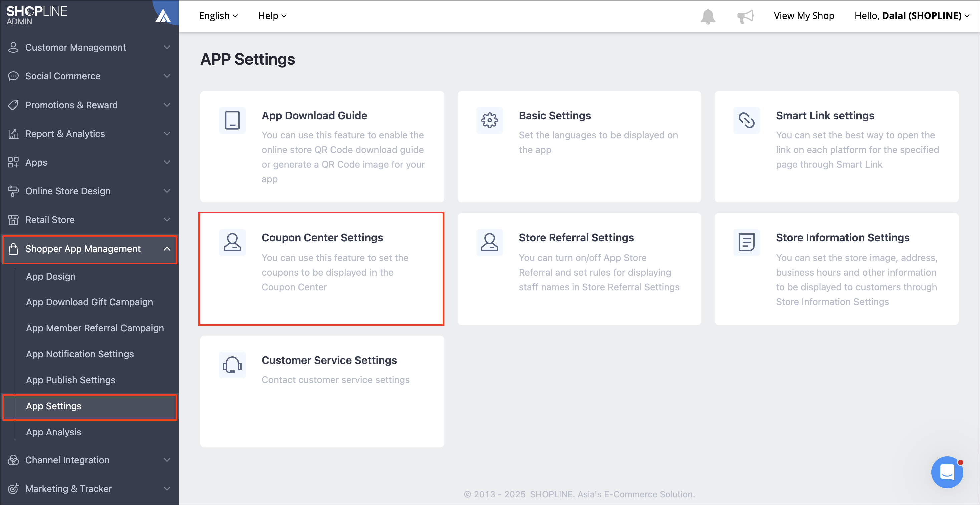Viewport: 980px width, 505px height.
Task: Expand Customer Management chevron
Action: click(167, 47)
